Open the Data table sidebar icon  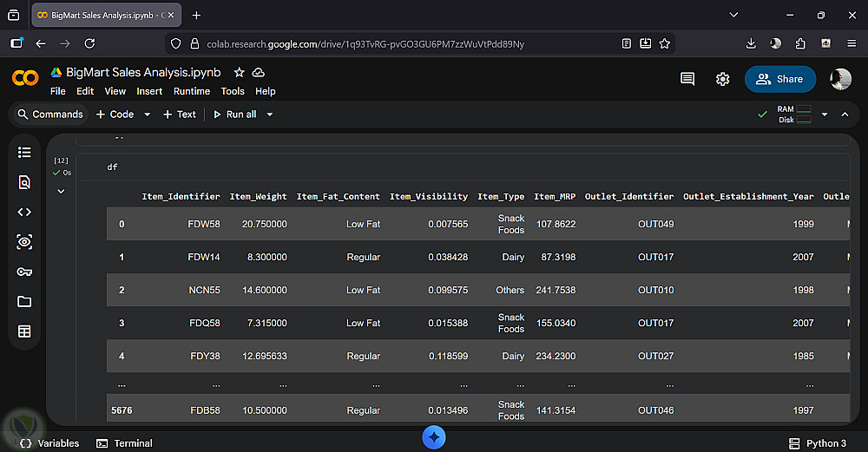click(24, 331)
